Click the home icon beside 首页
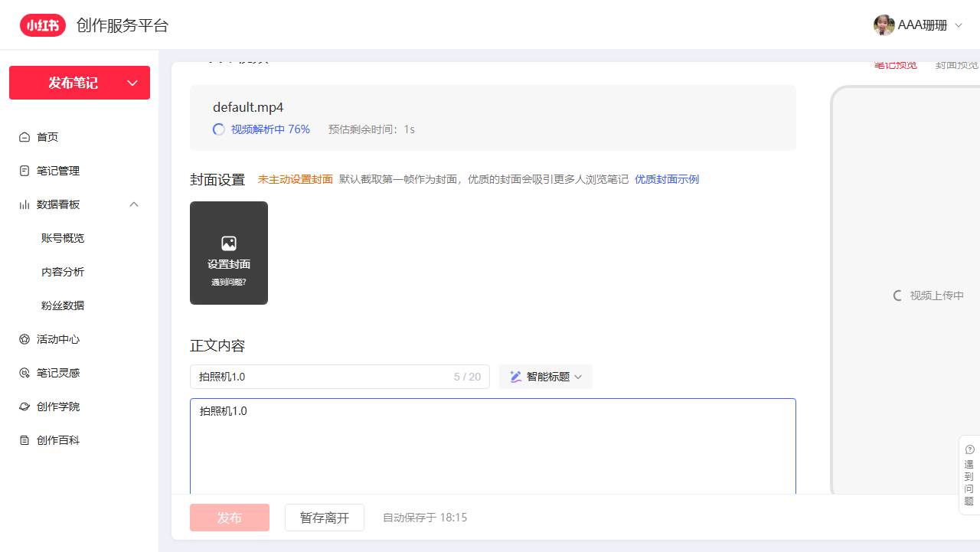This screenshot has width=980, height=552. tap(24, 137)
